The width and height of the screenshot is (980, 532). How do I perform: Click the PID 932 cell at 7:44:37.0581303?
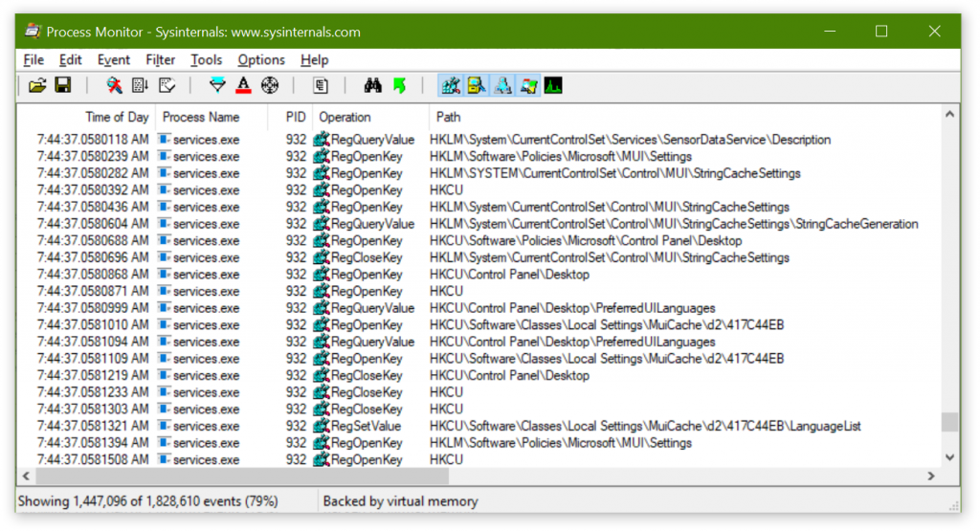point(297,409)
